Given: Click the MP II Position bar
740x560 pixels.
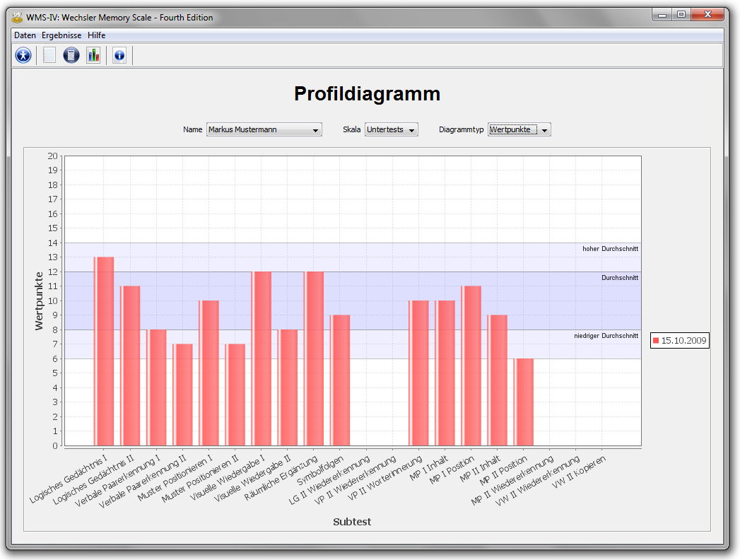Looking at the screenshot, I should click(524, 402).
